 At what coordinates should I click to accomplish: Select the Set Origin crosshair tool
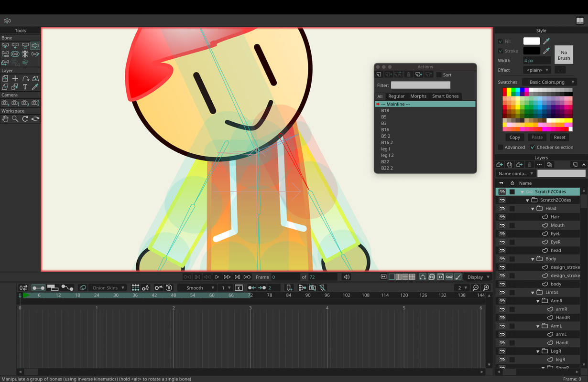pyautogui.click(x=15, y=79)
